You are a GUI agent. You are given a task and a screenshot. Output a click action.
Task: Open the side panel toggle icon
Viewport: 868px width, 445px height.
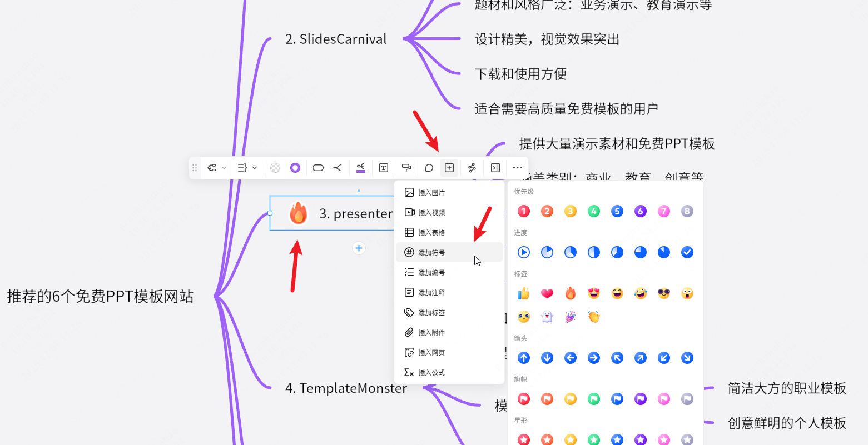(495, 168)
